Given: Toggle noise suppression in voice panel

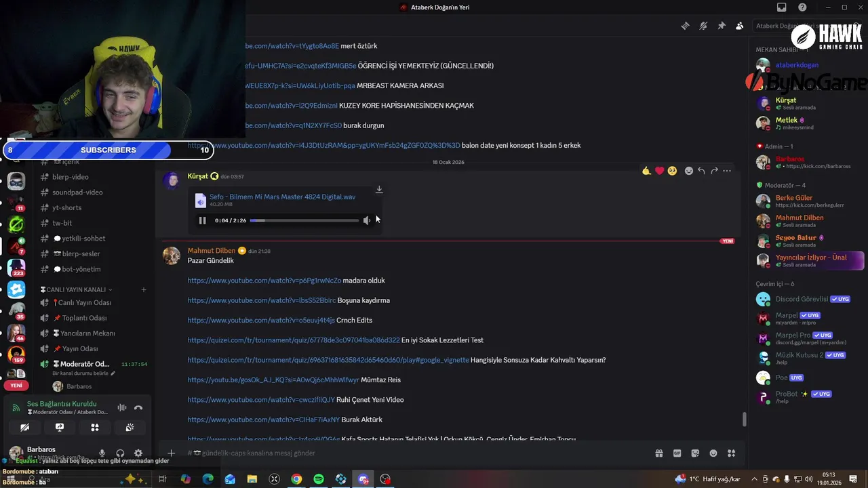Looking at the screenshot, I should pos(122,407).
